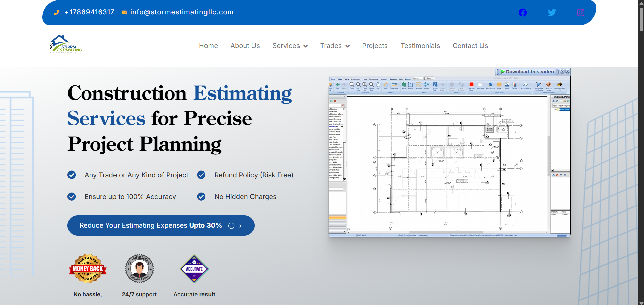Select the Zoom magnifier tool in PlanSwift ribbon

coord(352,85)
